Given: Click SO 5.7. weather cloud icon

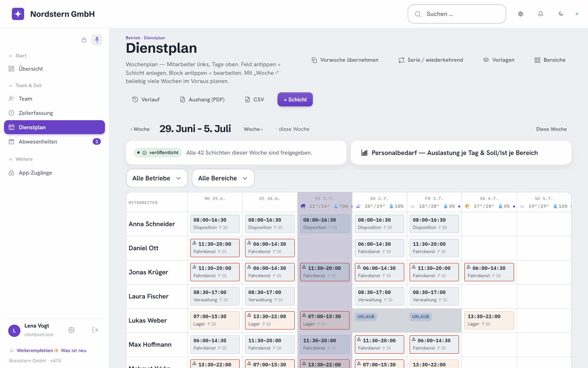Looking at the screenshot, I should coord(523,206).
